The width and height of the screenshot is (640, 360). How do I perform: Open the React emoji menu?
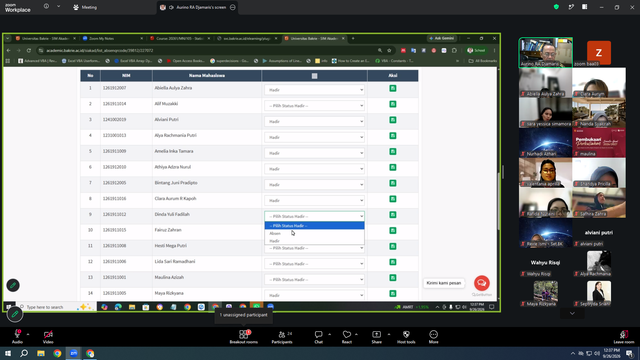click(x=347, y=336)
